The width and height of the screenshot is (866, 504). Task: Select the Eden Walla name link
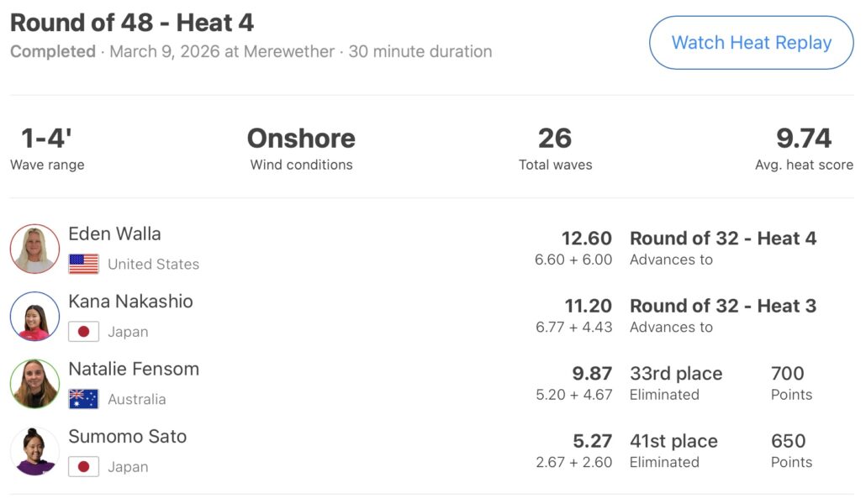(x=114, y=234)
